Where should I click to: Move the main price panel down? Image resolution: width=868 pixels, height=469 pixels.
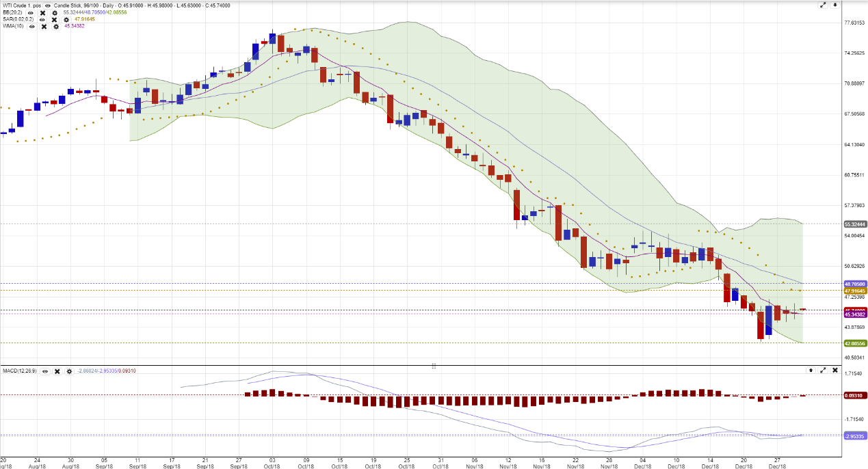(834, 5)
